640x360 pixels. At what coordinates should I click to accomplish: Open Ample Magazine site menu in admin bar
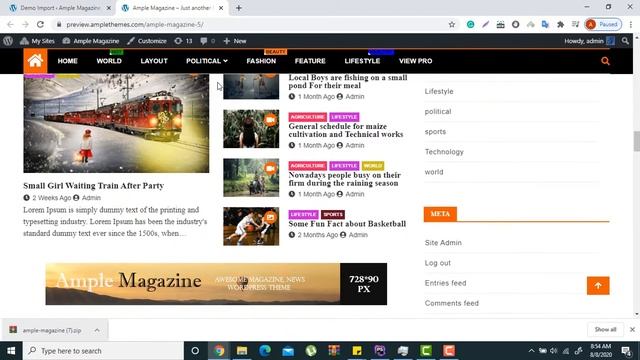91,41
